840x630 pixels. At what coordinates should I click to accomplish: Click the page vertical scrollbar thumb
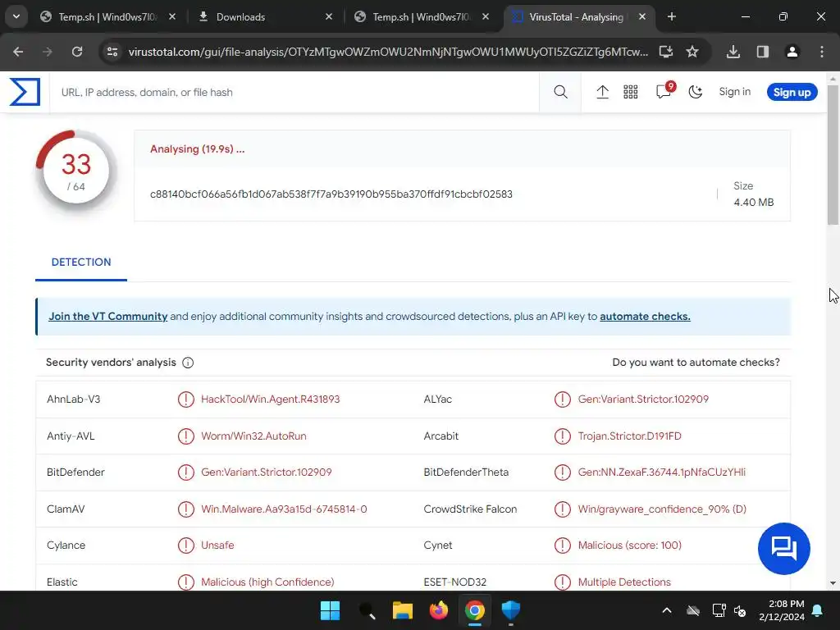[833, 154]
